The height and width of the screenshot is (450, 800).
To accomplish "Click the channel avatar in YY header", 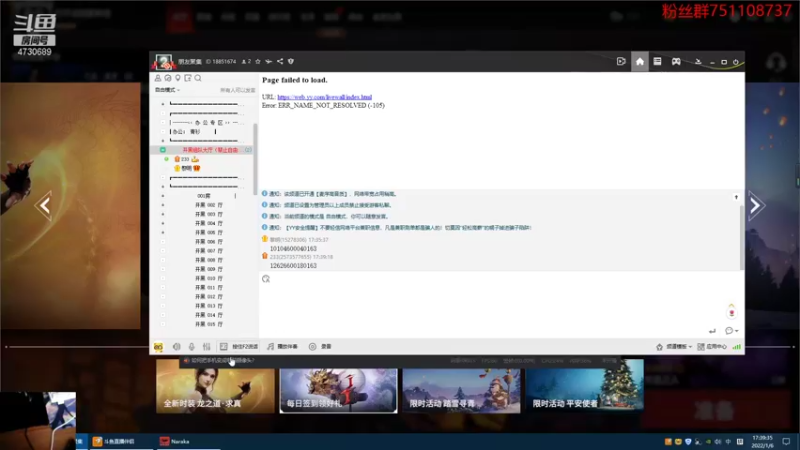I will click(x=163, y=62).
